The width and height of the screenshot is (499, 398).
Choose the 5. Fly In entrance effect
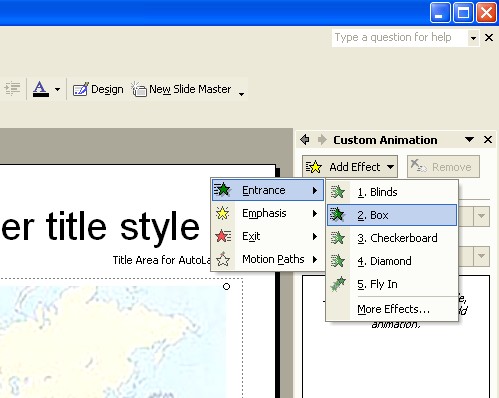pyautogui.click(x=392, y=284)
